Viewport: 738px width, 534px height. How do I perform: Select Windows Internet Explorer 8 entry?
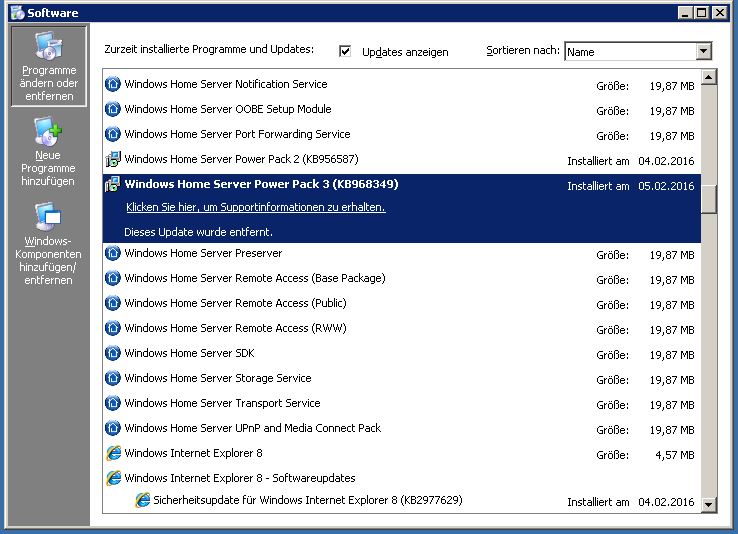[x=401, y=453]
